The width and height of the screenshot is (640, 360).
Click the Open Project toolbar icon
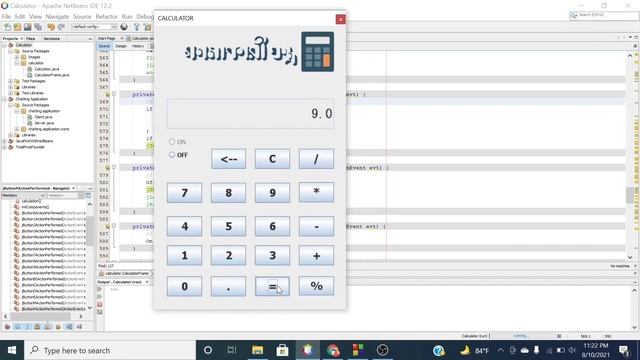click(28, 27)
